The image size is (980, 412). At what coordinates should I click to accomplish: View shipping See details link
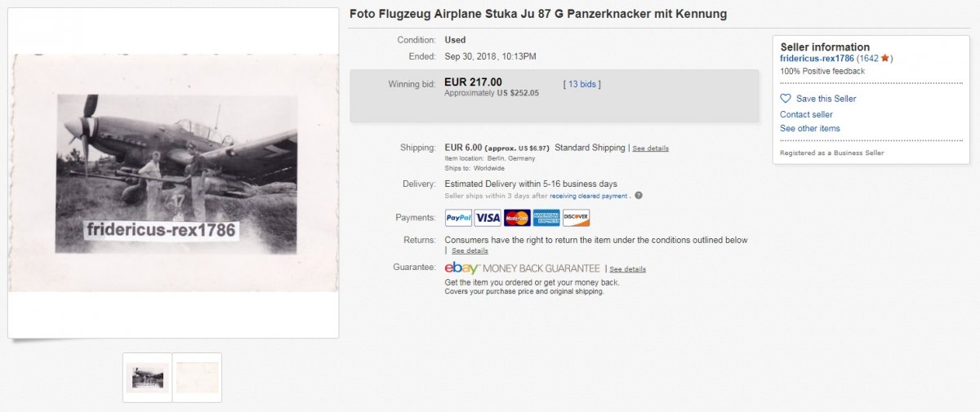point(651,148)
